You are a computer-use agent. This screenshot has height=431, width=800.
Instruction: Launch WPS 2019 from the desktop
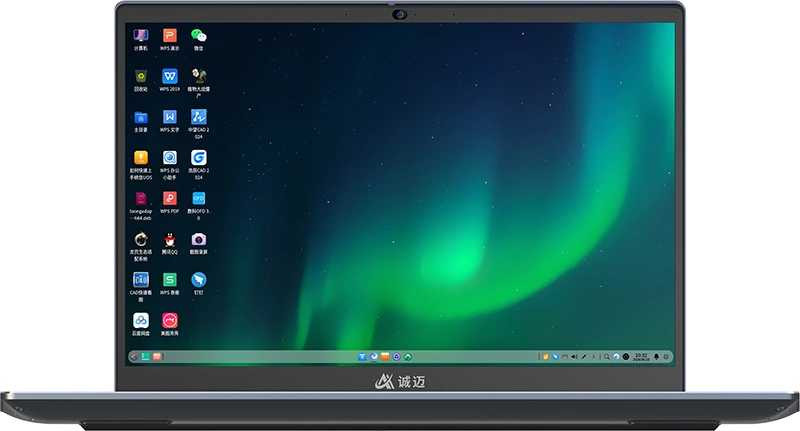(x=170, y=77)
